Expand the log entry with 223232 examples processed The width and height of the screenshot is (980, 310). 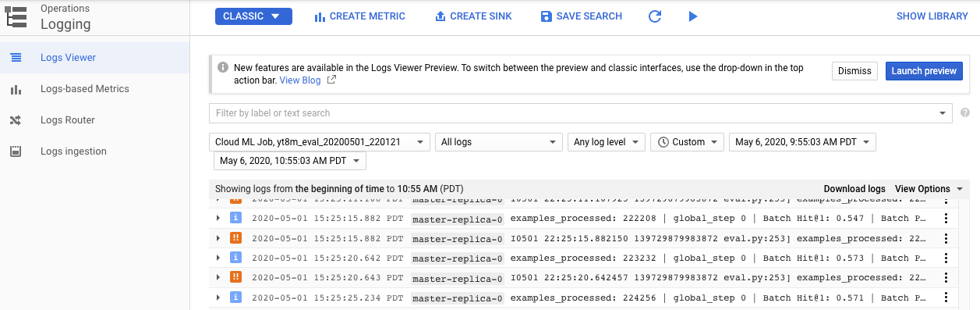pos(218,258)
